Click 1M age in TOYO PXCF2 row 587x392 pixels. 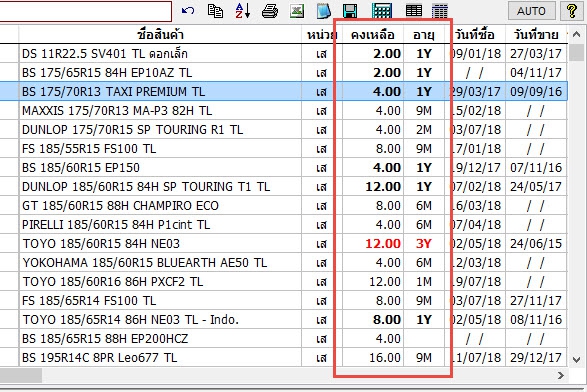[x=424, y=282]
